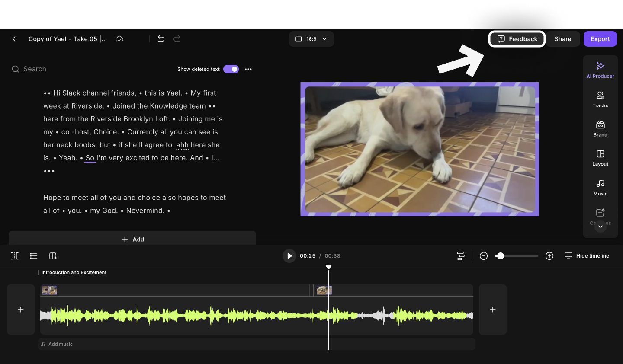Click the Share button
This screenshot has width=623, height=364.
[x=562, y=39]
